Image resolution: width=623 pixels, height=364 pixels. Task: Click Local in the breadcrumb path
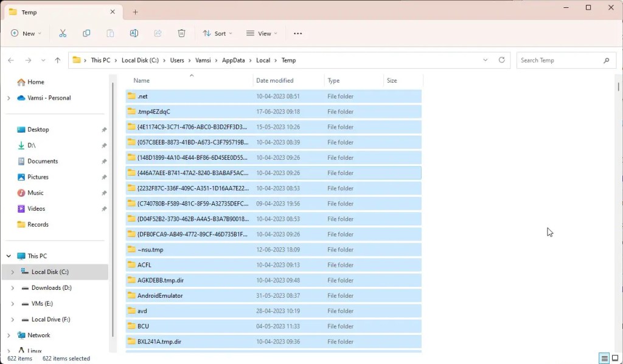tap(263, 60)
